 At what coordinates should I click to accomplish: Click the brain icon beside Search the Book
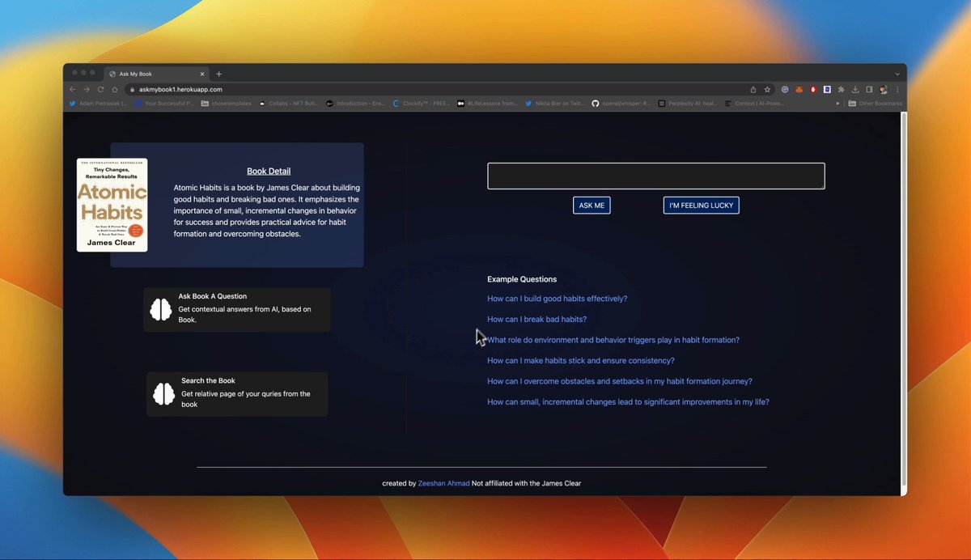(164, 394)
